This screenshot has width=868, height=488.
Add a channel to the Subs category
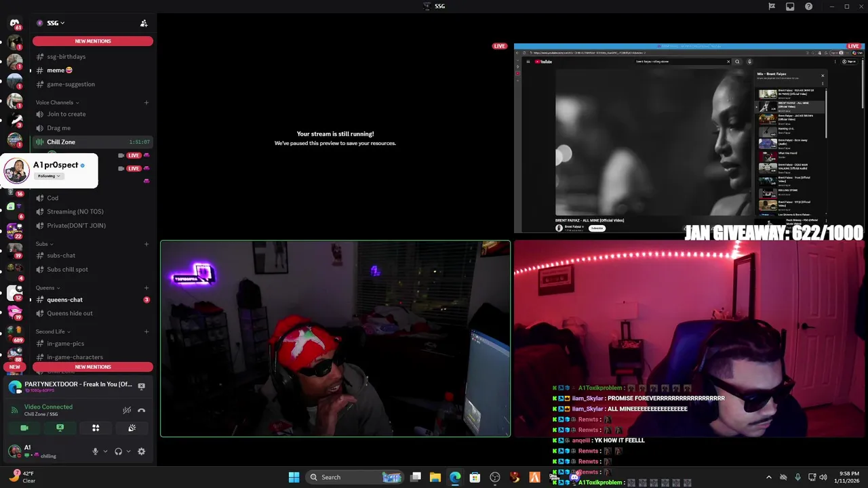pos(146,244)
